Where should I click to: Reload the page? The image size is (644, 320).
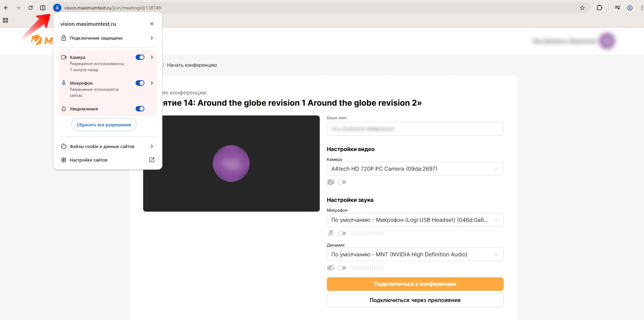pyautogui.click(x=31, y=8)
